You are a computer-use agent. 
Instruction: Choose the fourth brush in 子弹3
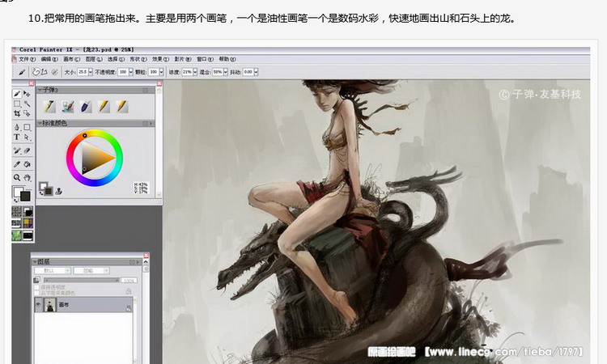[104, 107]
